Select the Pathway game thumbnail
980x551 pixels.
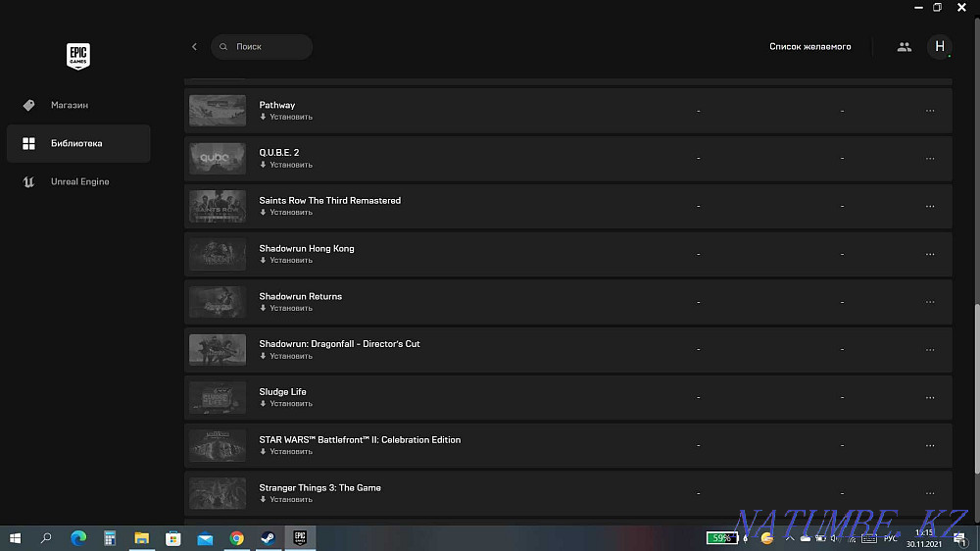click(218, 111)
